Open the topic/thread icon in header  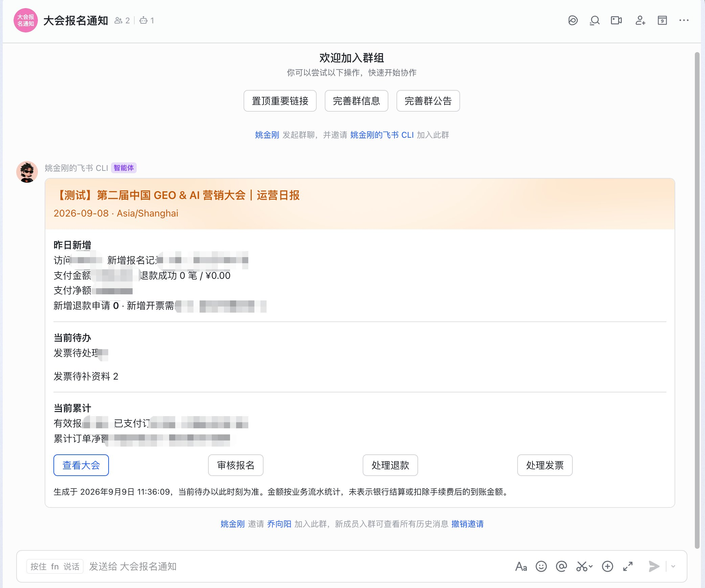point(573,21)
